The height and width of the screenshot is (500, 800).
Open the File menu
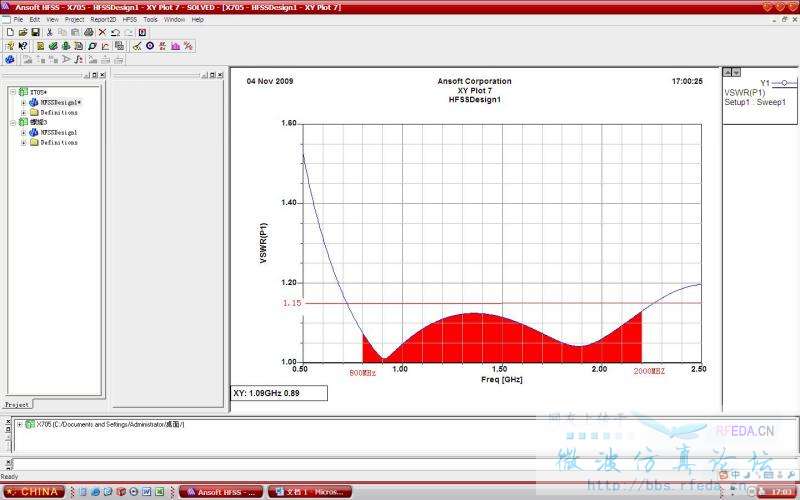(18, 19)
